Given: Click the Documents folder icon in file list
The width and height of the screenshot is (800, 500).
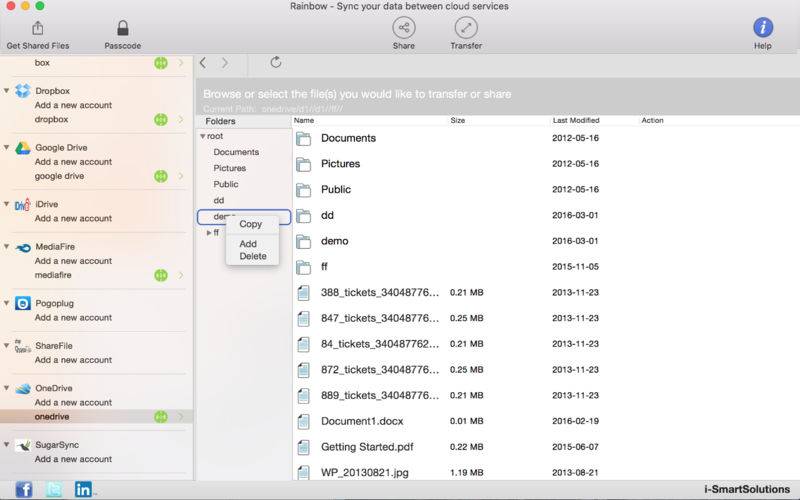Looking at the screenshot, I should coord(304,138).
